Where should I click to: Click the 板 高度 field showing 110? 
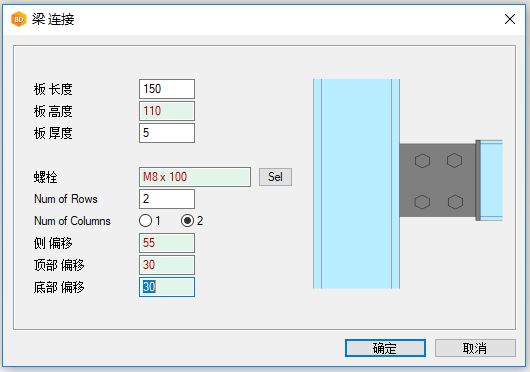(x=167, y=111)
